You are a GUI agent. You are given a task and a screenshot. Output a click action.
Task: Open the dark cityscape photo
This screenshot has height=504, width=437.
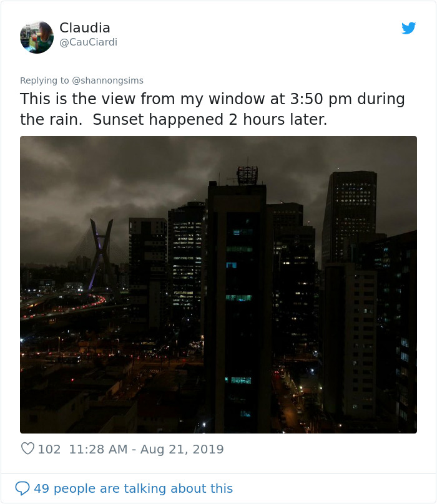(219, 284)
